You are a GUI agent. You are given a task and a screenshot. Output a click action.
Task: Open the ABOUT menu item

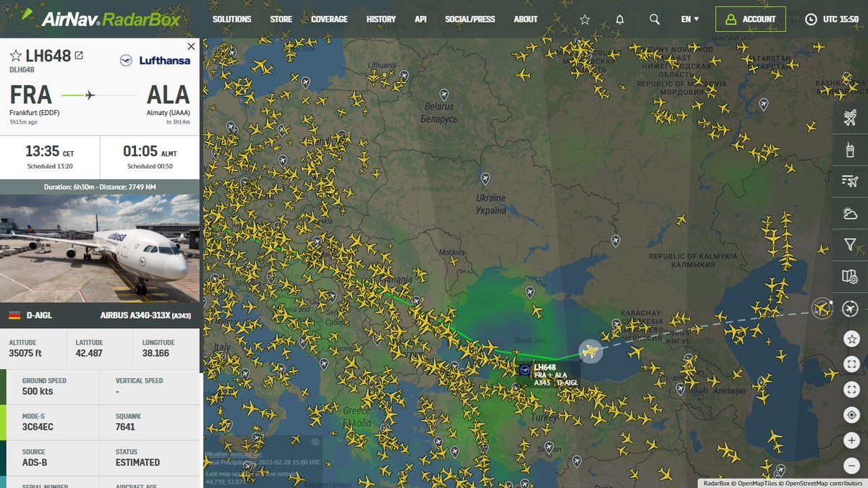click(x=526, y=20)
